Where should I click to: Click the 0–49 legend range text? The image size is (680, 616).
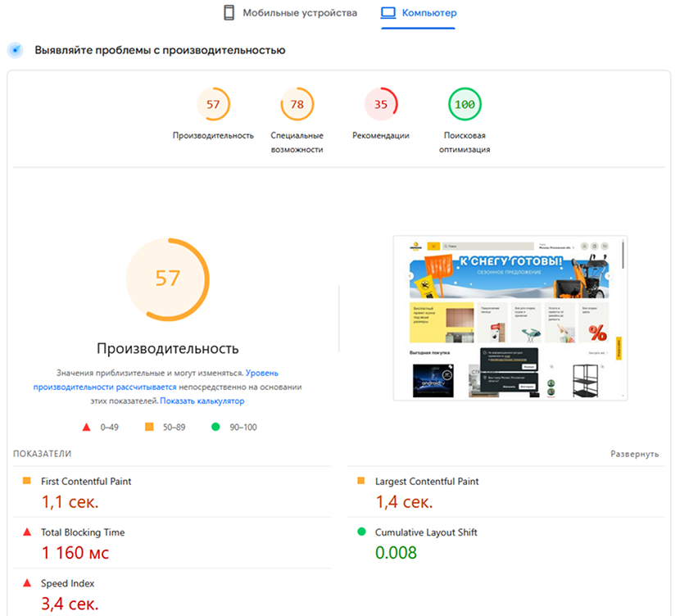click(x=109, y=428)
